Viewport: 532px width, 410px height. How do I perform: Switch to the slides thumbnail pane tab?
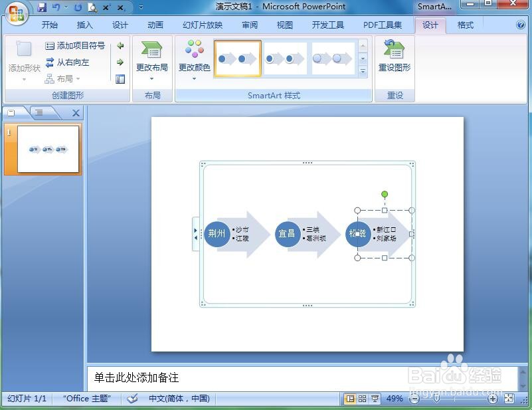pos(11,113)
